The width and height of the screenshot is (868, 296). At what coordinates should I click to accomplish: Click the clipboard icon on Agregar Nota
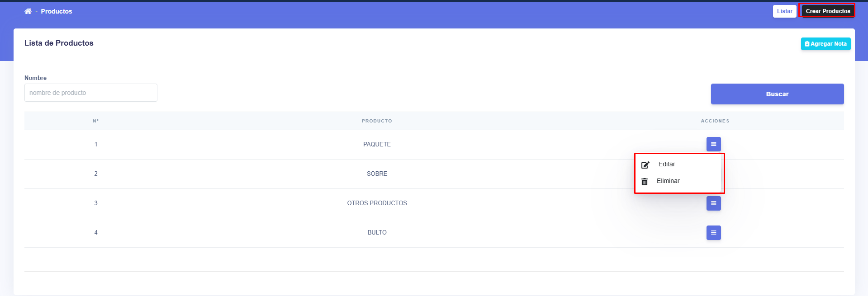click(807, 44)
